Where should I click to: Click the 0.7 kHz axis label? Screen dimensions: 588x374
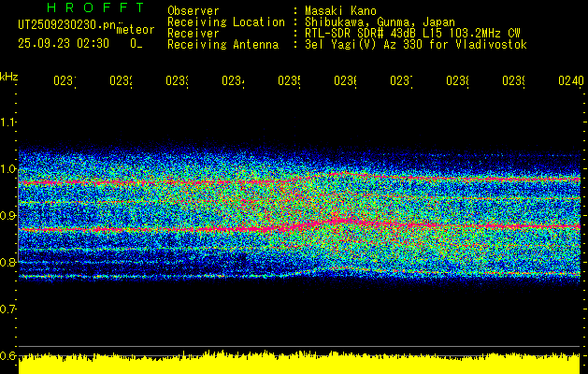coord(7,309)
